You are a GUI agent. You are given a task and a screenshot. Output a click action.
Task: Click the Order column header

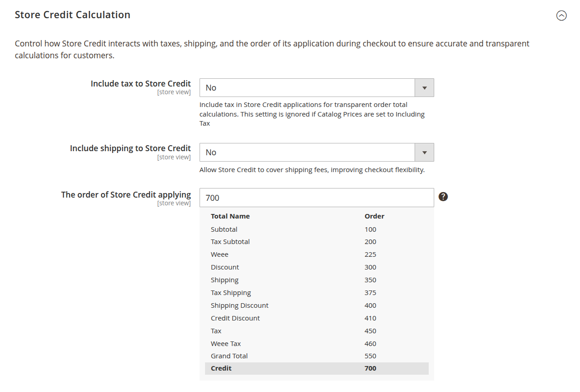point(374,216)
